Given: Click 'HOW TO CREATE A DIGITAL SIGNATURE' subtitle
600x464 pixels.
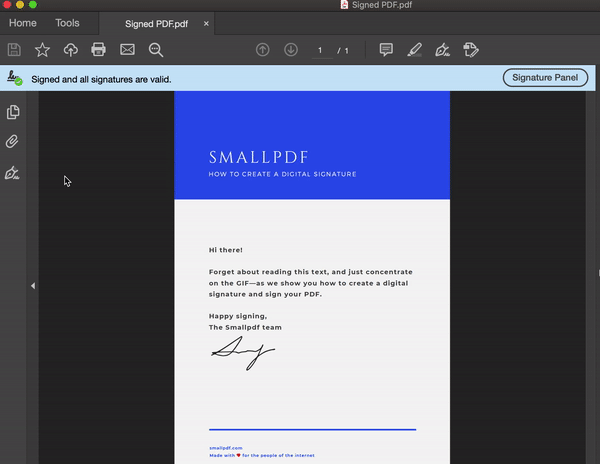Looking at the screenshot, I should click(282, 174).
